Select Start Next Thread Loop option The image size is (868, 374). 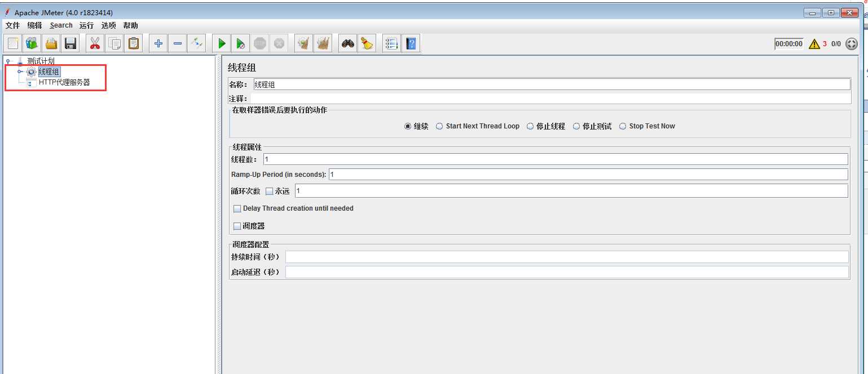point(439,126)
